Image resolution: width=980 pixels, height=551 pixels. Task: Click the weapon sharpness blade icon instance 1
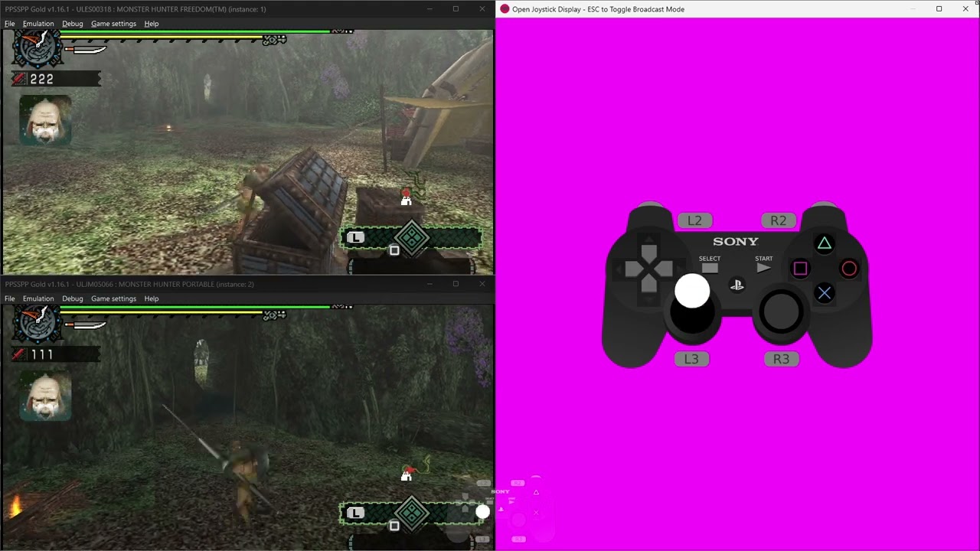[85, 50]
